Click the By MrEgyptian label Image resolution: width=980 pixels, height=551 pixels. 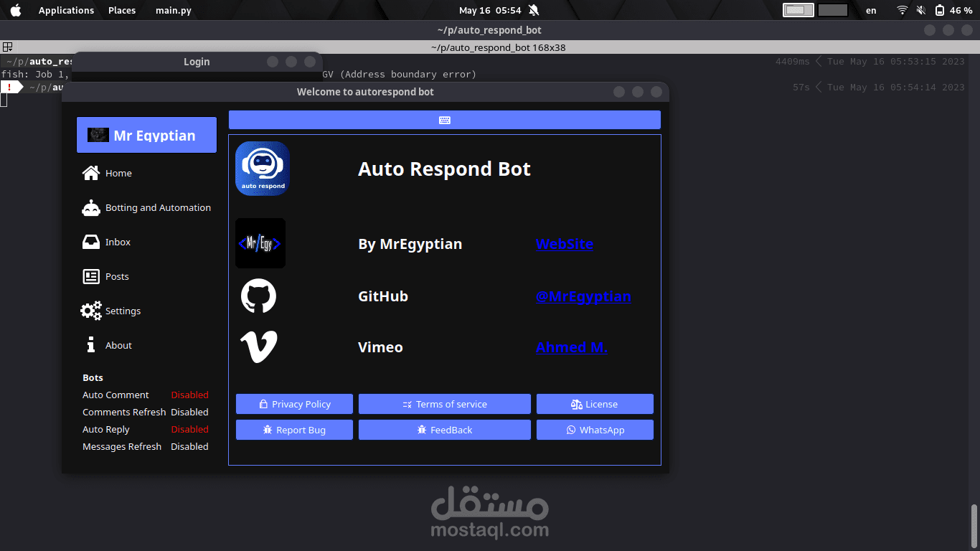(410, 244)
